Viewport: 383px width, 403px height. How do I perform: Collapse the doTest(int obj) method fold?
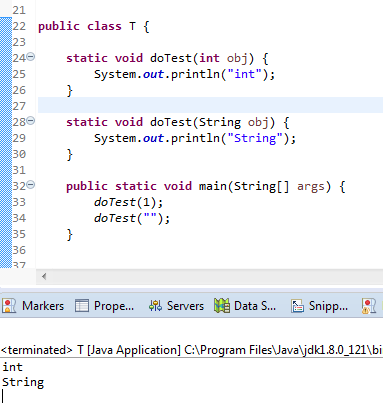pyautogui.click(x=30, y=57)
